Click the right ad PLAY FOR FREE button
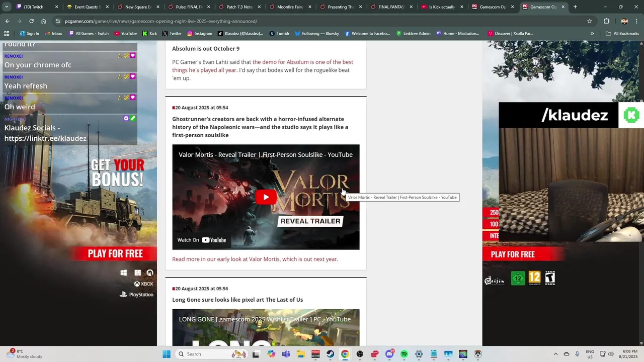This screenshot has height=362, width=644. (513, 254)
